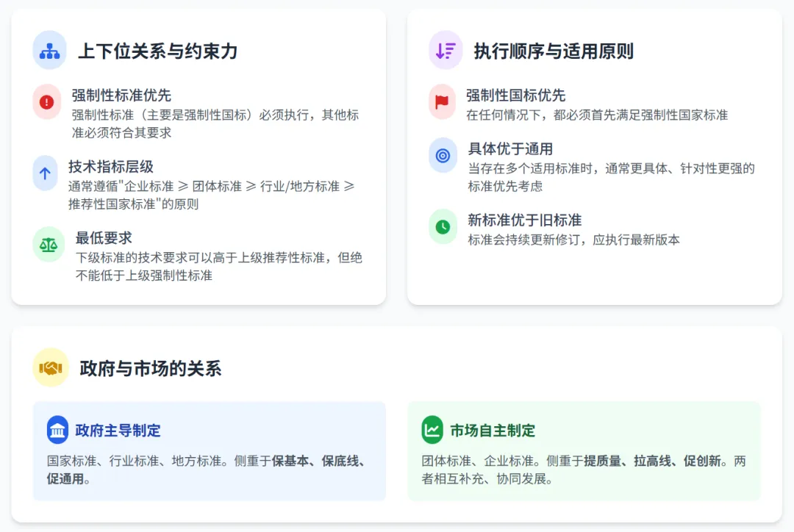Click the yellow handshake icon for 政府与市场的关系

point(51,367)
